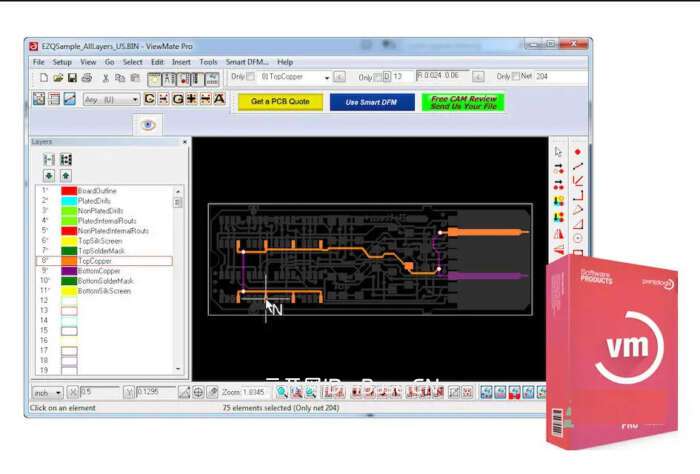Click Get a PCB Quote button
The width and height of the screenshot is (700, 474).
pyautogui.click(x=280, y=102)
